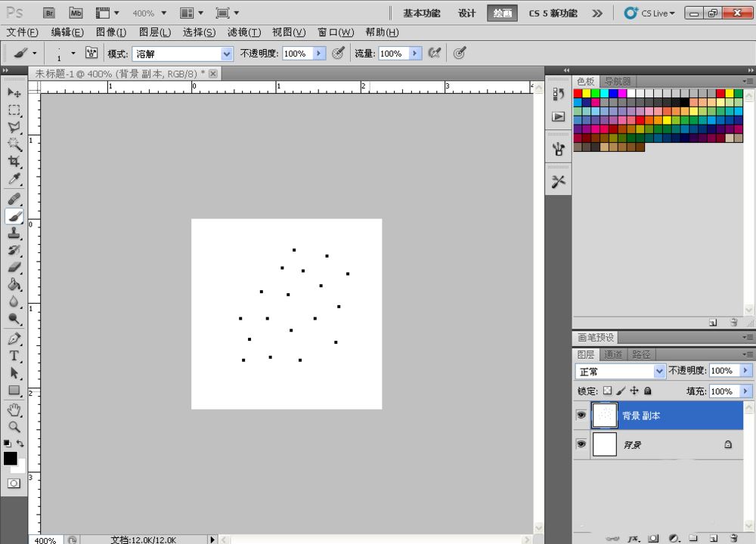This screenshot has height=544, width=756.
Task: Open the opacity slider arrow in options bar
Action: [x=319, y=53]
